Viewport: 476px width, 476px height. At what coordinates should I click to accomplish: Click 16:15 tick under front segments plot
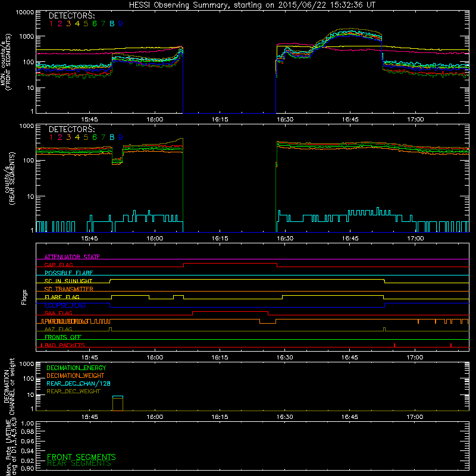pyautogui.click(x=220, y=120)
